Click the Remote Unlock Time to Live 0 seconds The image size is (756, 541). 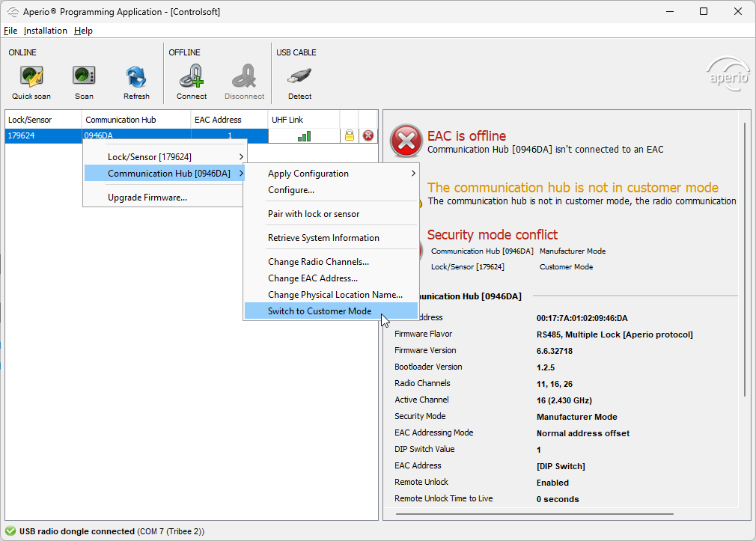[558, 499]
